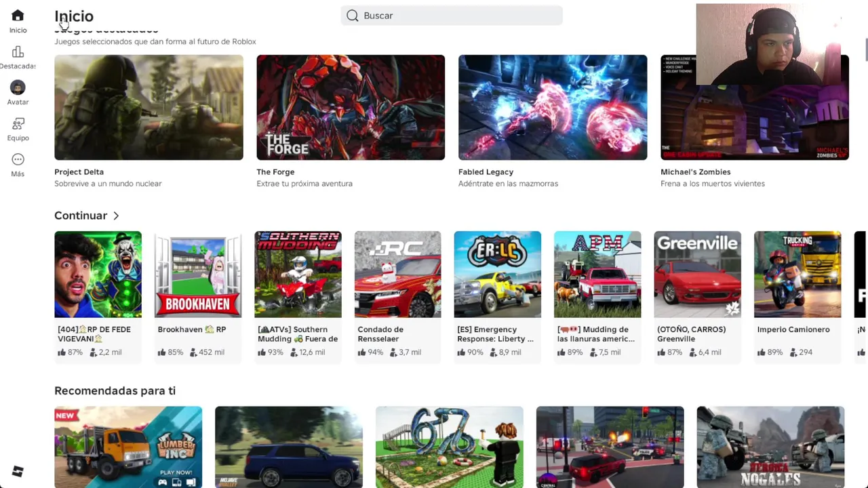Click Extrae tu próxima aventura subtitle
868x488 pixels.
click(x=304, y=184)
